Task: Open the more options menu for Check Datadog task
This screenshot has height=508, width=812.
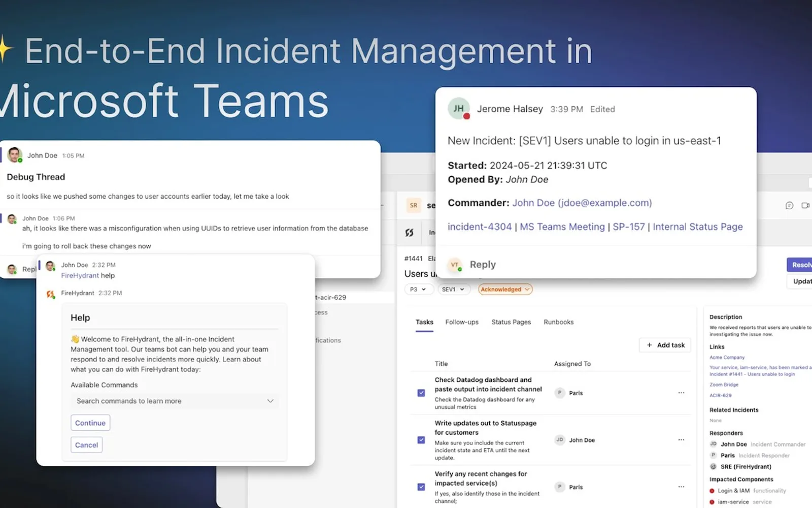Action: coord(681,393)
